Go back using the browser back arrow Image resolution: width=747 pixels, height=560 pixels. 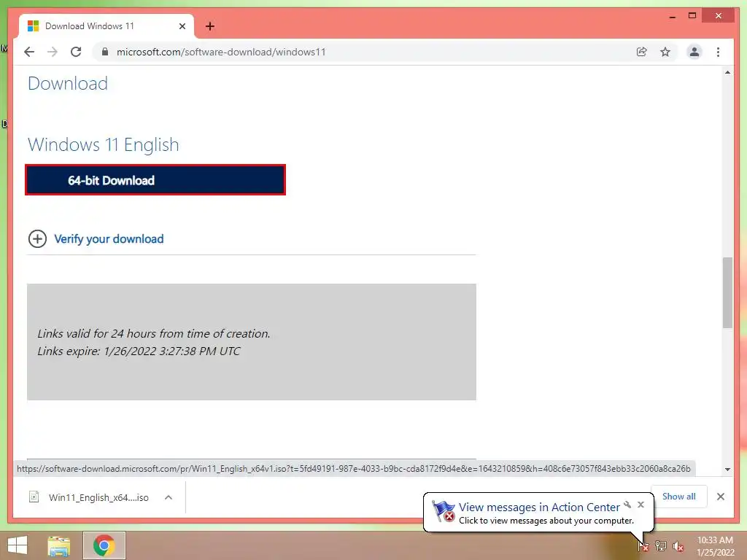click(29, 52)
